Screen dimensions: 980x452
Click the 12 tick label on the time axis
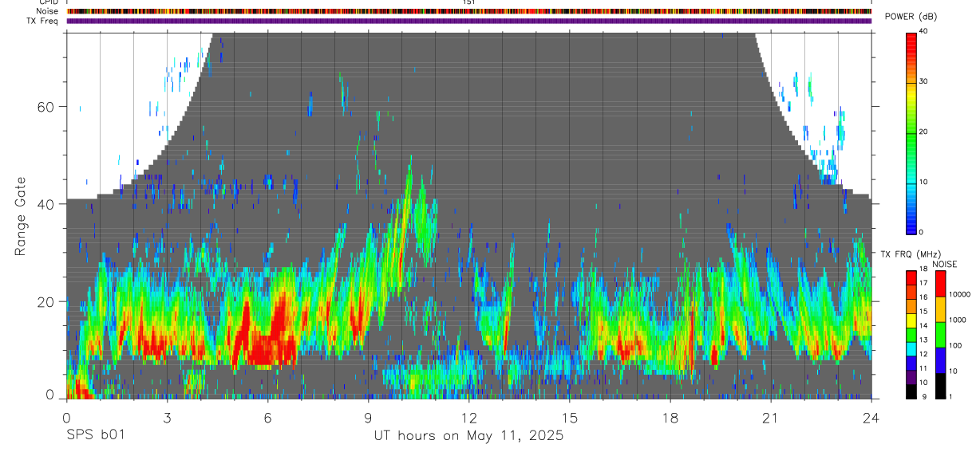(x=468, y=418)
